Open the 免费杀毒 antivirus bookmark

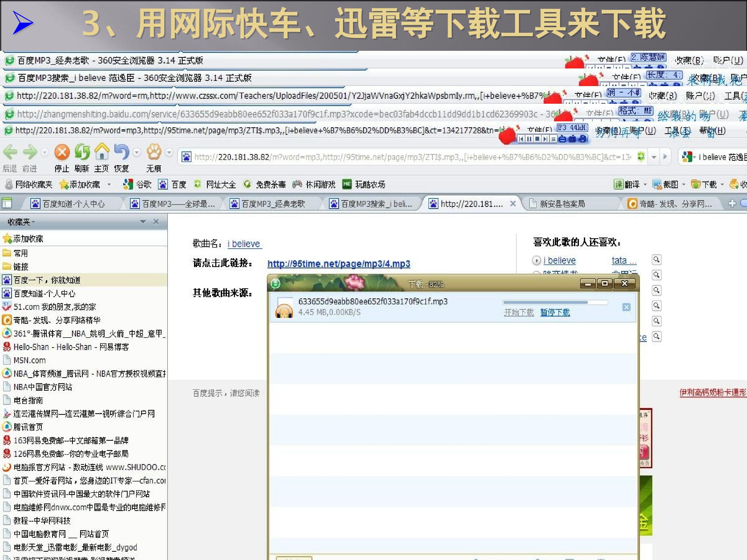264,184
